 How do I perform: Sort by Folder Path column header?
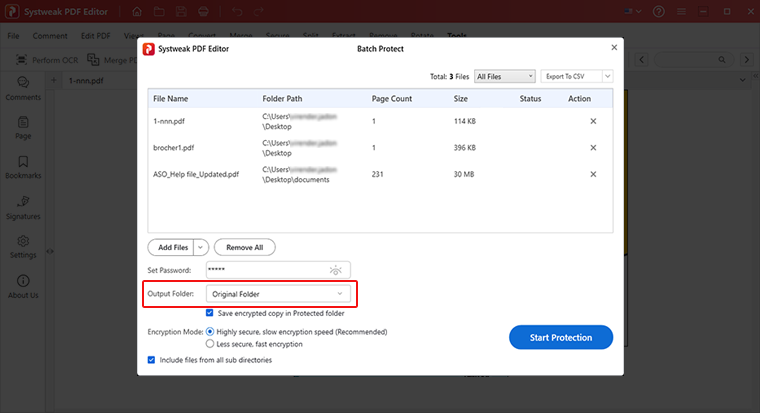(x=282, y=98)
